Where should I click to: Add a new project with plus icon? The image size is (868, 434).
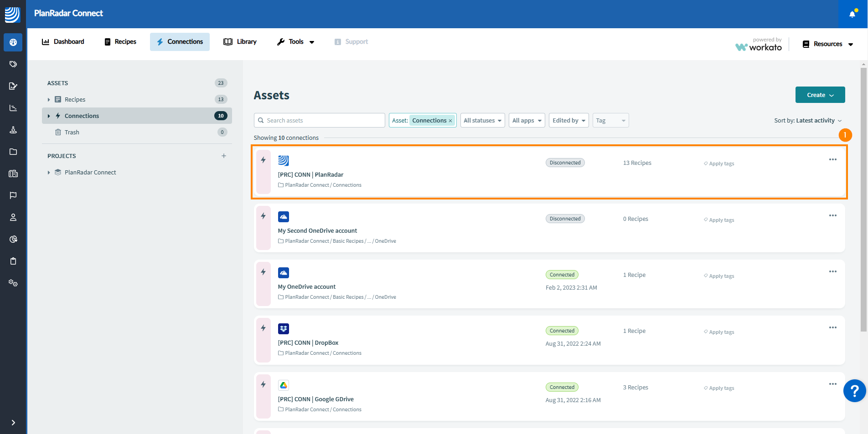coord(224,156)
